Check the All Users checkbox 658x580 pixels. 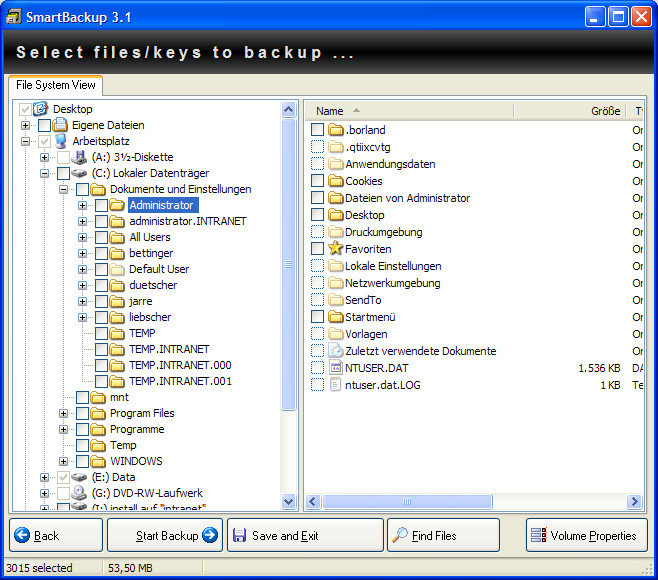(x=101, y=237)
